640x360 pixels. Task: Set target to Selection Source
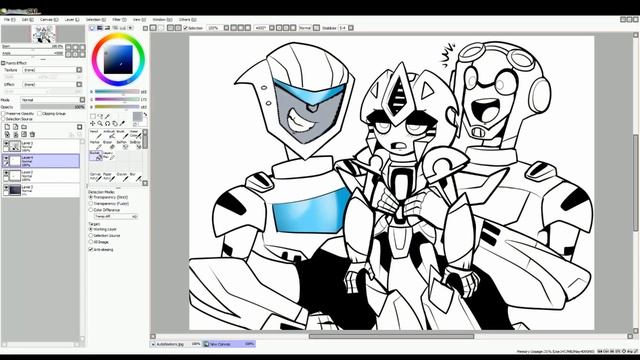(x=91, y=236)
